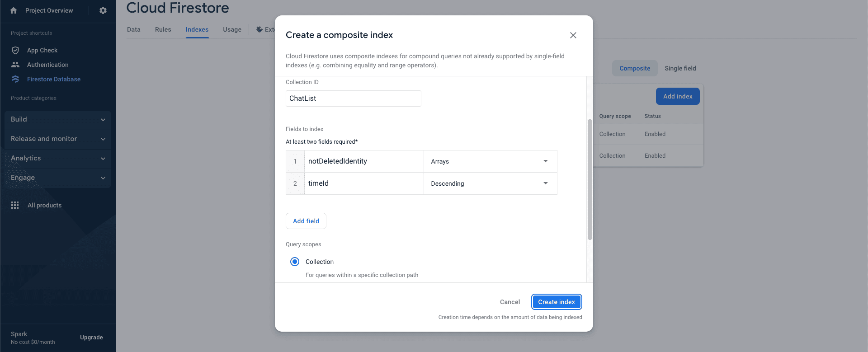
Task: Click the Upgrade plan button
Action: [91, 338]
